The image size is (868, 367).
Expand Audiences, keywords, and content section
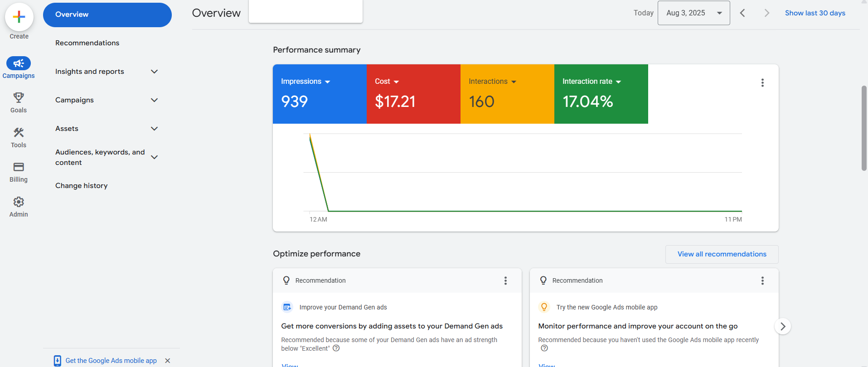pyautogui.click(x=154, y=157)
